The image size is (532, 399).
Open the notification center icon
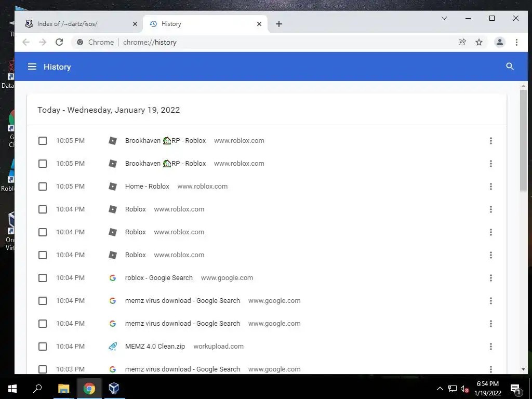[x=515, y=389]
